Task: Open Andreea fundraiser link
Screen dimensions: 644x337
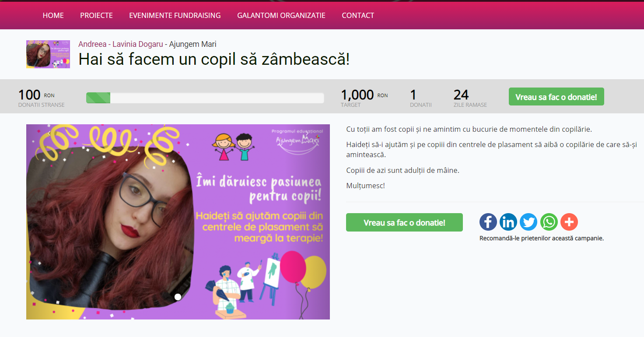Action: pos(92,44)
